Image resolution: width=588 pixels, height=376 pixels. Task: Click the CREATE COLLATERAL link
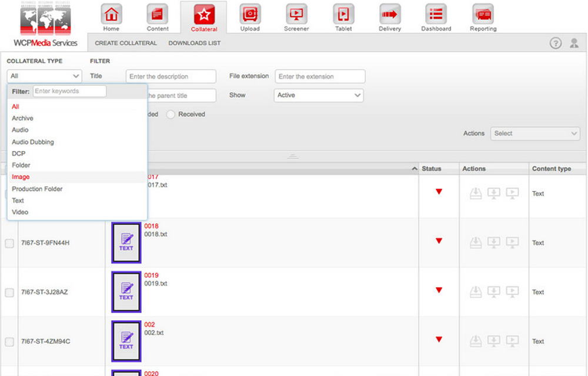(126, 43)
